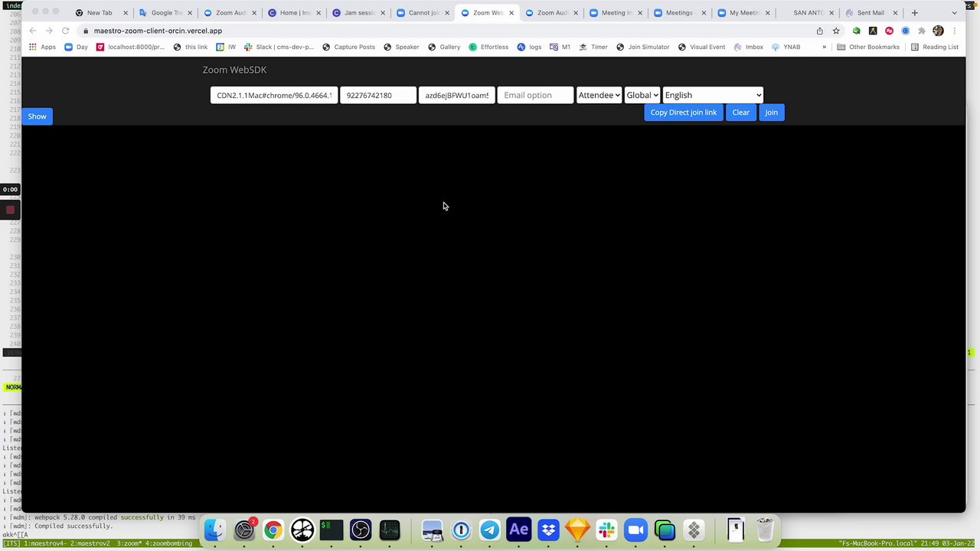Image resolution: width=980 pixels, height=551 pixels.
Task: Launch Zoom app from the dock
Action: (x=635, y=530)
